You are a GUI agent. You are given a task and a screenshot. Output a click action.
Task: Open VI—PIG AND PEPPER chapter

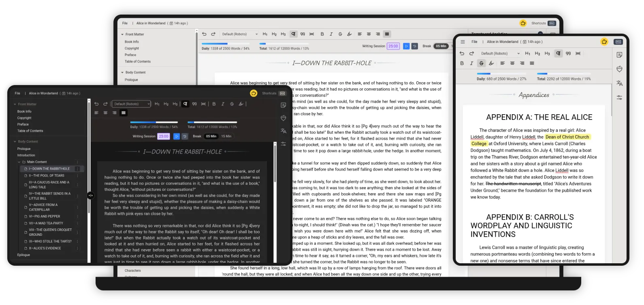pos(45,217)
